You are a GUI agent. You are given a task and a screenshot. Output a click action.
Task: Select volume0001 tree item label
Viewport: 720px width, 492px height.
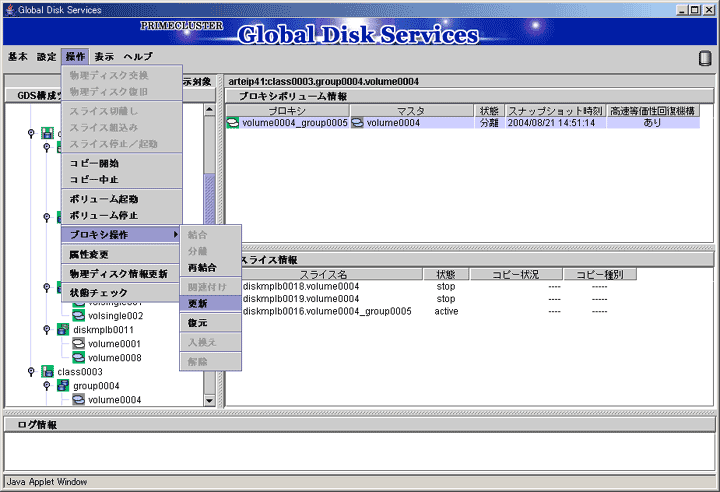coord(114,344)
